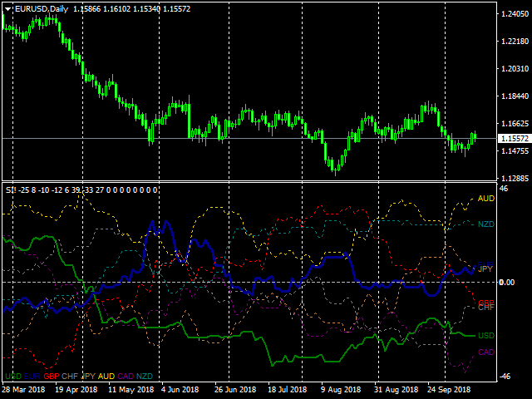Click the JPY label on the right edge
532x399 pixels.
click(485, 268)
